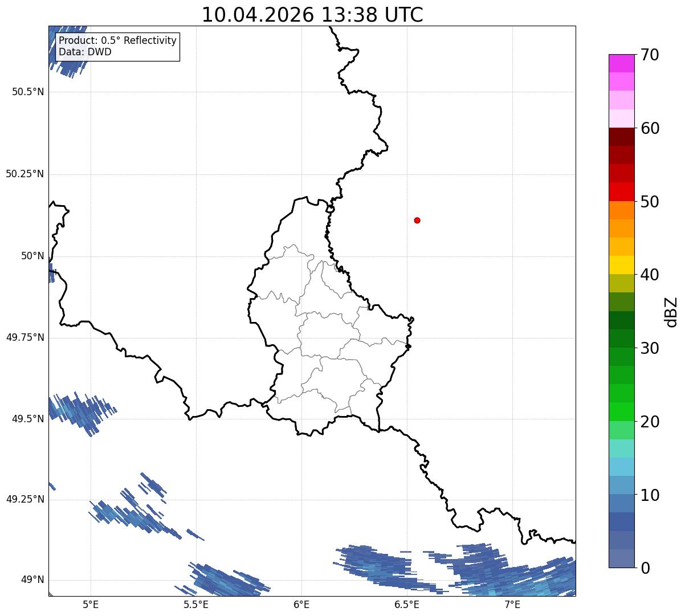Click the Product 0.5° Reflectivity info box

(x=117, y=46)
